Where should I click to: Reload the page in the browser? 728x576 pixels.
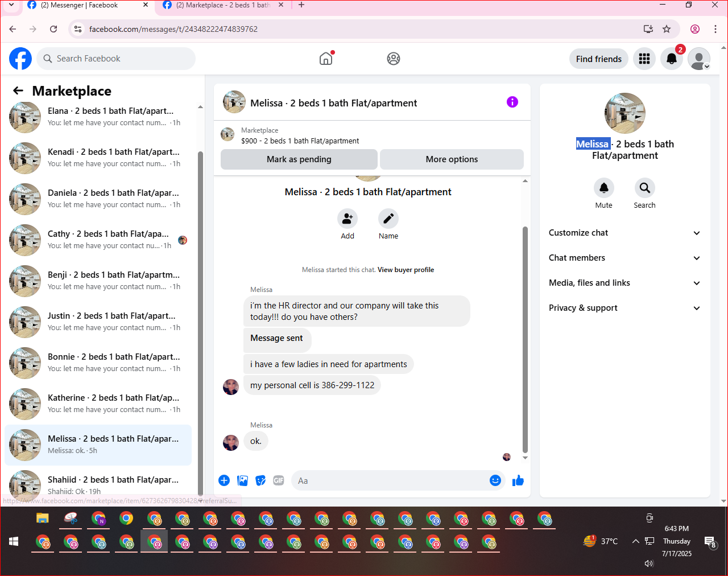(x=53, y=29)
